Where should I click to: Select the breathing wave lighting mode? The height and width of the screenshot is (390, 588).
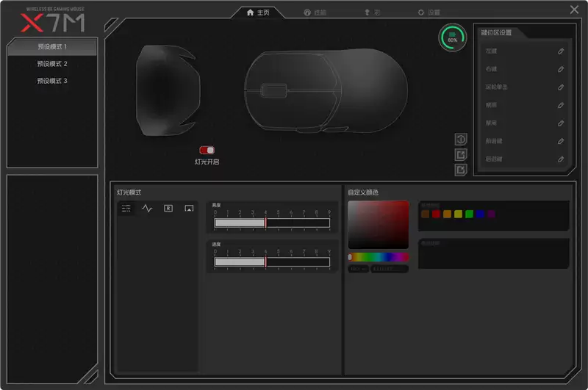(x=147, y=209)
